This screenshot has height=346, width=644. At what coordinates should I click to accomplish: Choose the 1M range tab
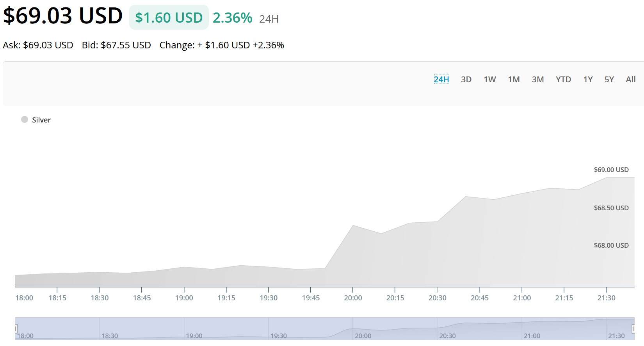point(514,80)
